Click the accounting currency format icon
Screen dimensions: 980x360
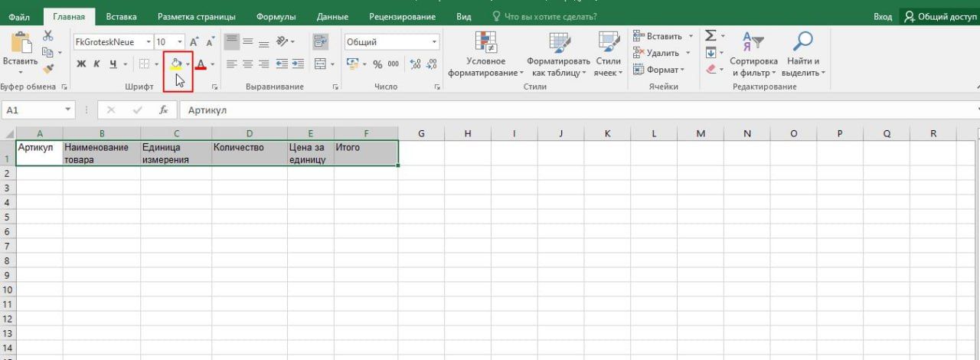(x=353, y=64)
